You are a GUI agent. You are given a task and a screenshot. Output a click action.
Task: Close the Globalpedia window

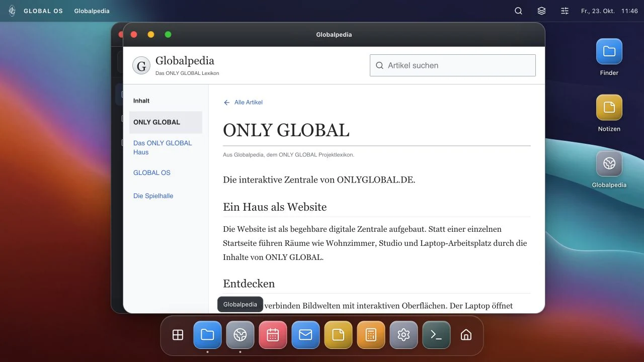coord(134,35)
